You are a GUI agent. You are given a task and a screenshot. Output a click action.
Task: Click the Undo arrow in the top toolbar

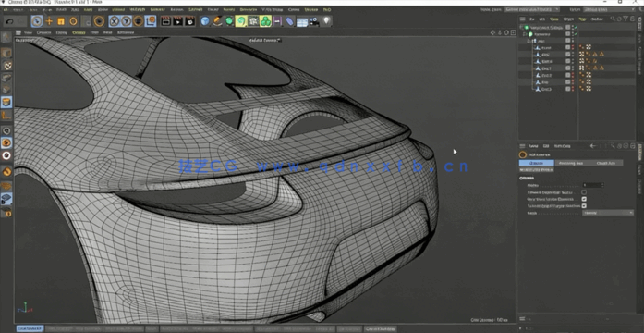point(10,21)
